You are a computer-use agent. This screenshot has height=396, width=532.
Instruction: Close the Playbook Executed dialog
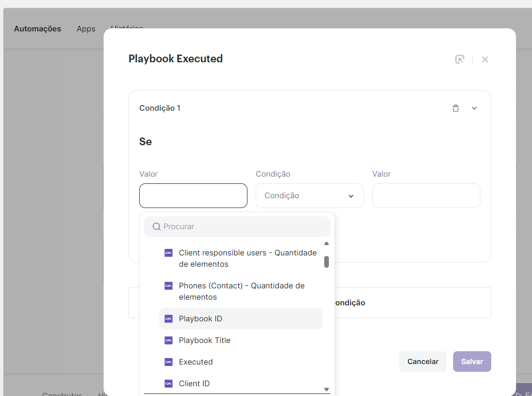tap(485, 59)
